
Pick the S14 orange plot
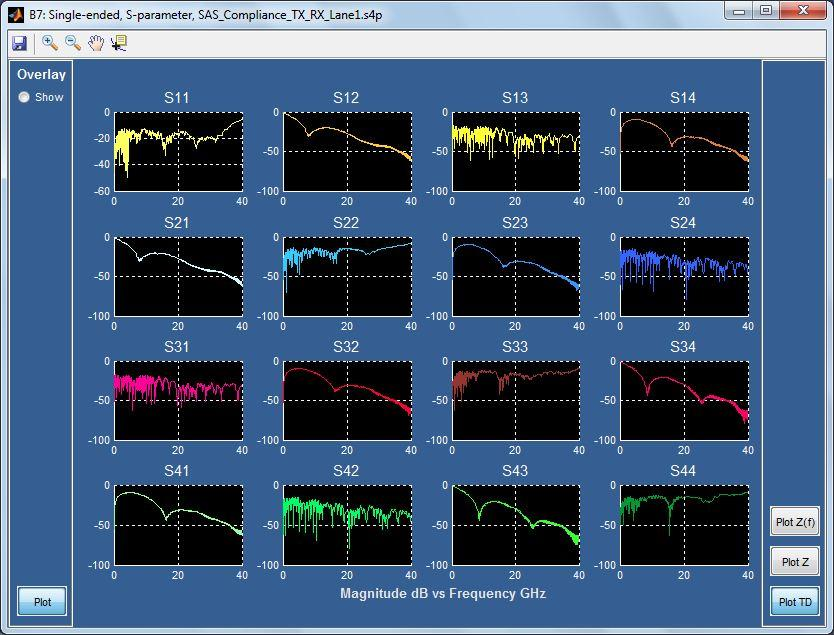[x=684, y=151]
